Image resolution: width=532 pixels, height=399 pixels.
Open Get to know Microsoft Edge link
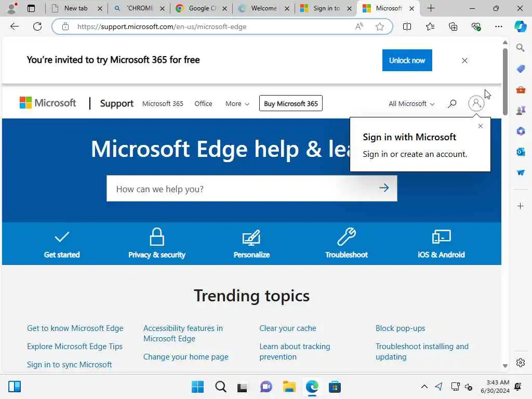point(75,328)
